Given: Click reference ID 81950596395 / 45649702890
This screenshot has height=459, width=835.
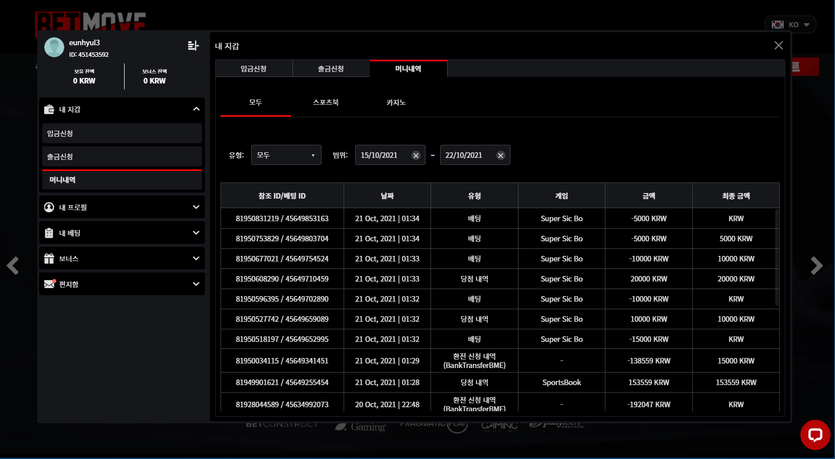Looking at the screenshot, I should pyautogui.click(x=282, y=299).
